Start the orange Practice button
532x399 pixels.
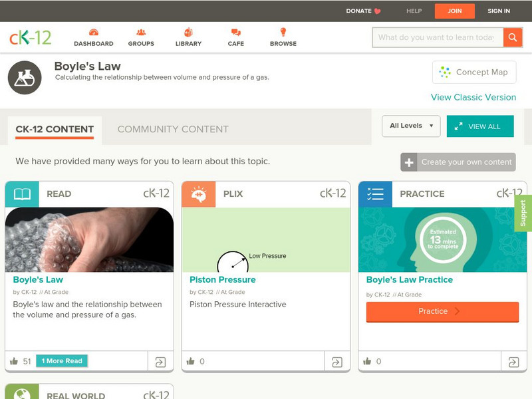[442, 311]
